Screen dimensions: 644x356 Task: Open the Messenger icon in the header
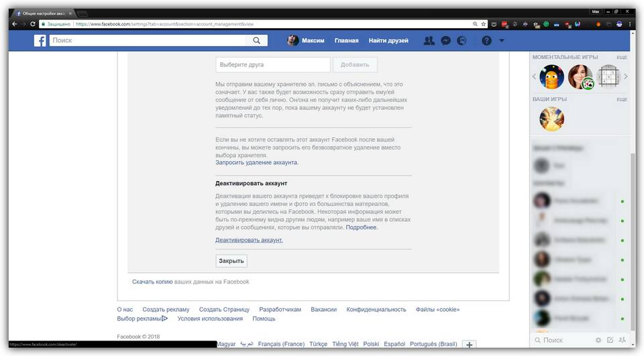click(x=445, y=41)
